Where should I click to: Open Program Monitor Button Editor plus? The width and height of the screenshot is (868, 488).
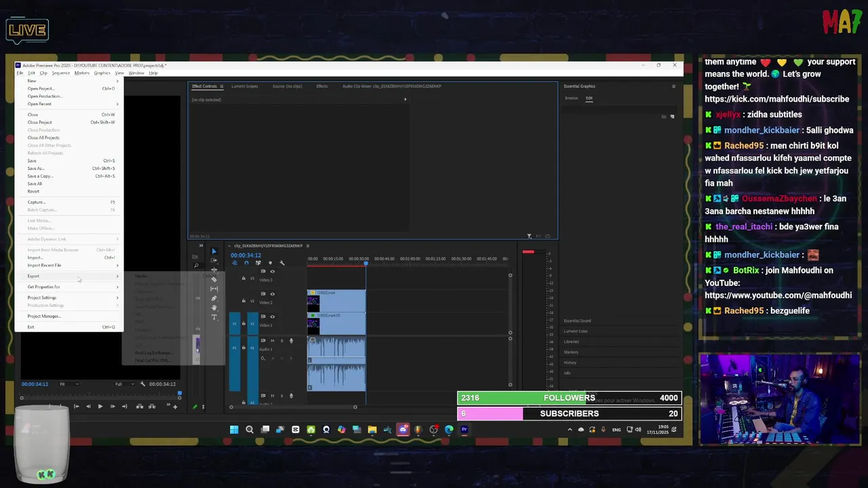click(x=175, y=406)
